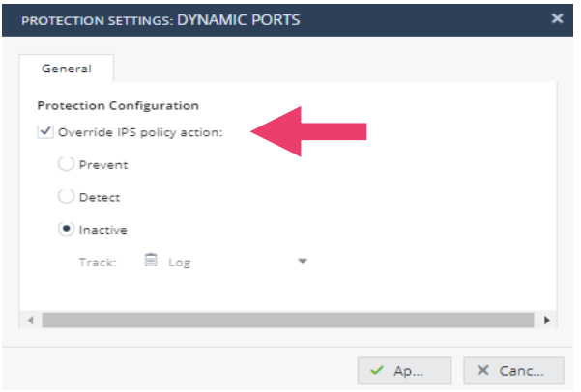Click the scrollbar right arrow

pyautogui.click(x=546, y=320)
